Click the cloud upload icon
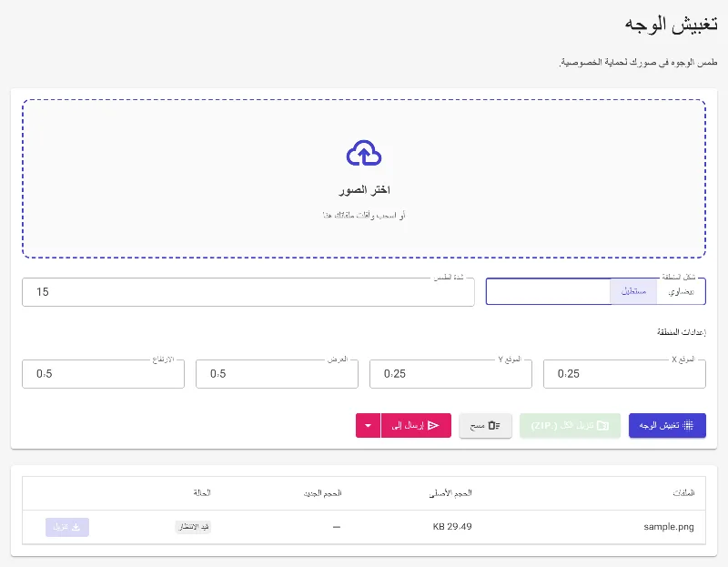Viewport: 728px width, 567px height. tap(364, 153)
